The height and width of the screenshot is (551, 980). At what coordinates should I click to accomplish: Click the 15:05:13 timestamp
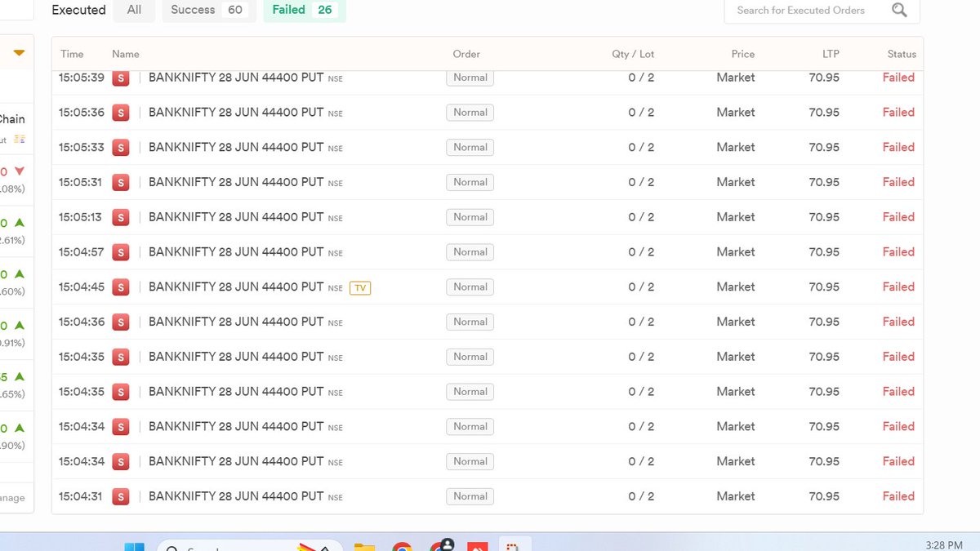pyautogui.click(x=82, y=217)
